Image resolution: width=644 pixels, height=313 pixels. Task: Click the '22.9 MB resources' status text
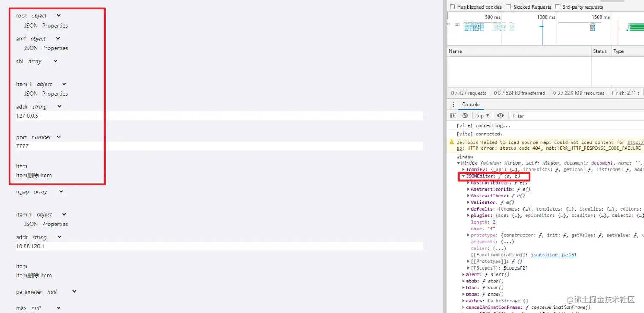(579, 93)
